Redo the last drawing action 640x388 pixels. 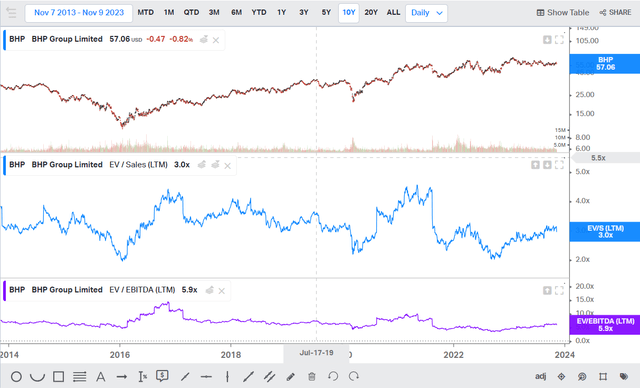pyautogui.click(x=354, y=376)
